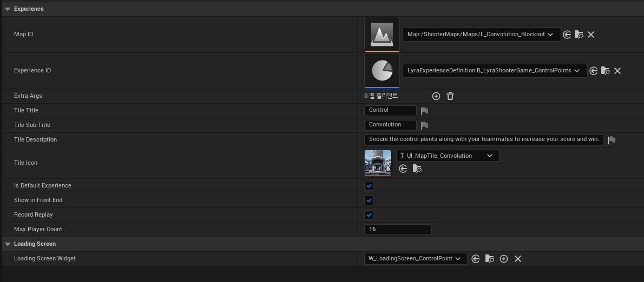Image resolution: width=644 pixels, height=282 pixels.
Task: Browse to Tile Icon asset in Content Browser
Action: 417,169
